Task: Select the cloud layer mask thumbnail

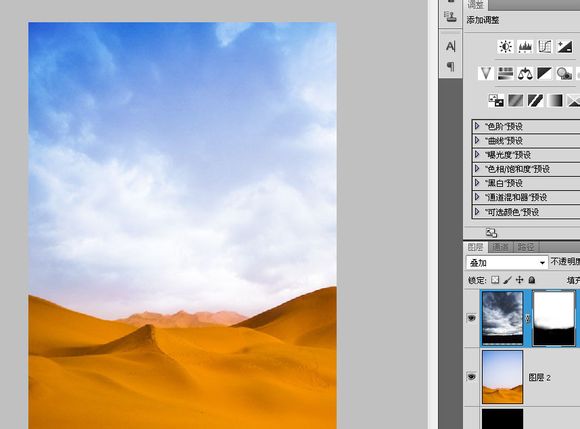Action: 554,318
